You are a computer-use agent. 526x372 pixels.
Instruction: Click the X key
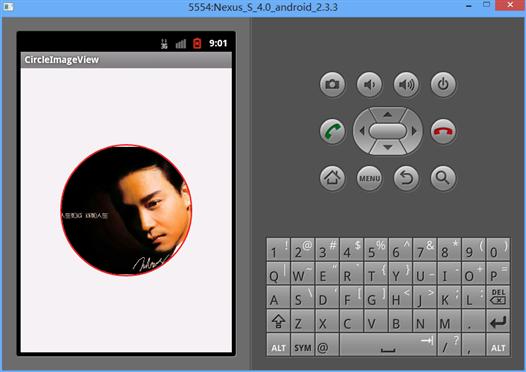tap(327, 321)
